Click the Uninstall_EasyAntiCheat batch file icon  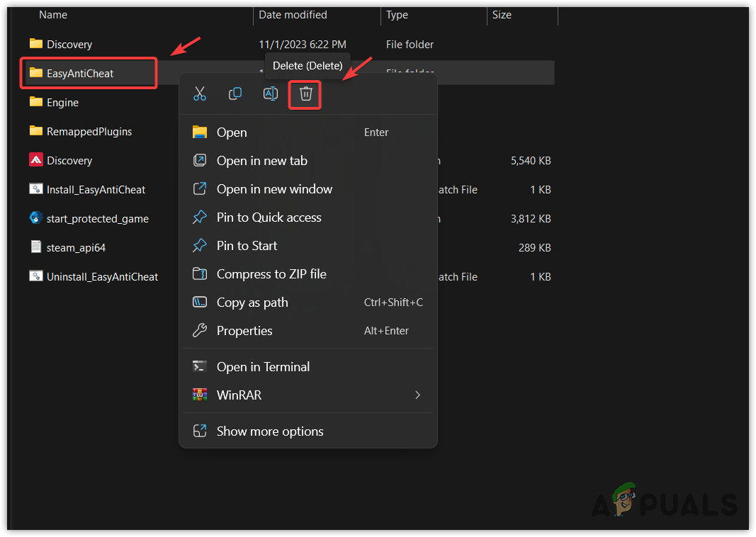point(36,276)
